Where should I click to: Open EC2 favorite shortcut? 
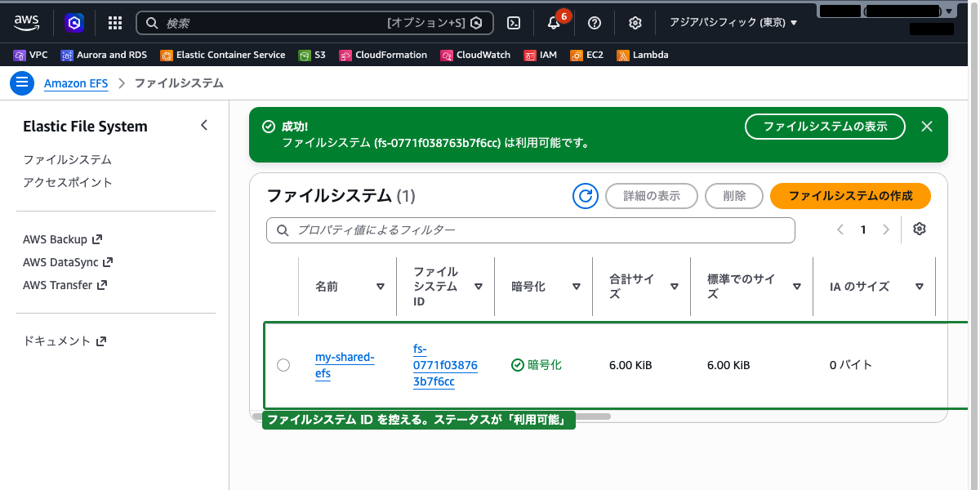coord(587,55)
